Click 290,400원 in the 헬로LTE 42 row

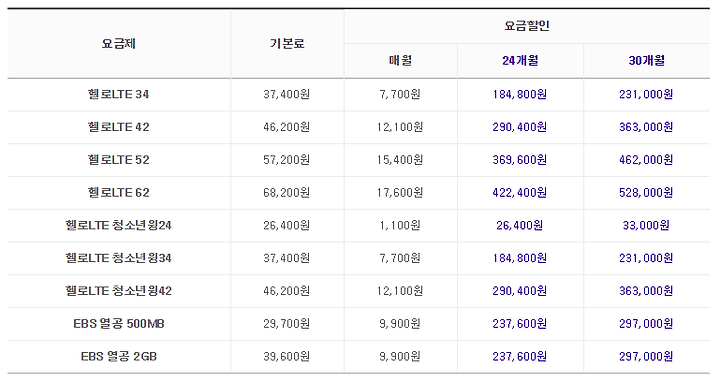(520, 127)
